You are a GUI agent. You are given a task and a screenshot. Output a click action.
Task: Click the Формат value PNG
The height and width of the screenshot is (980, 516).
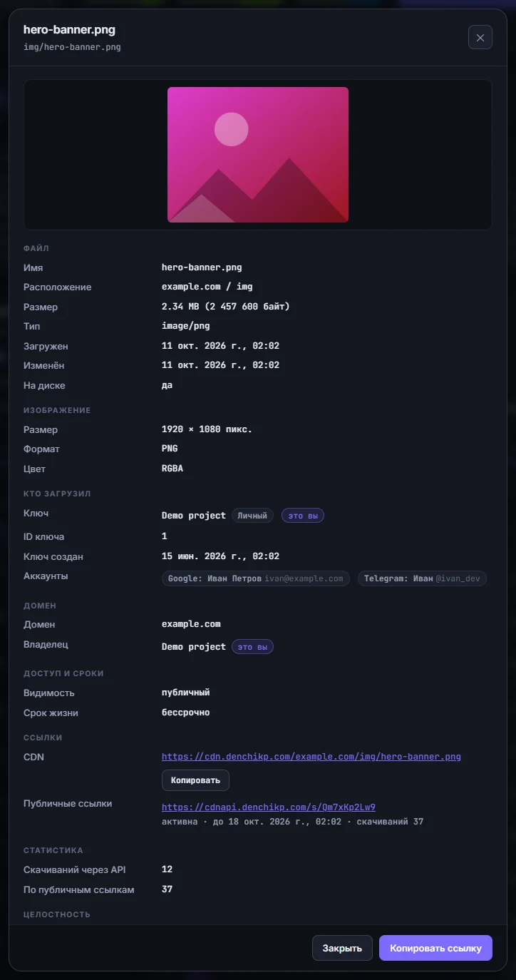[x=170, y=449]
